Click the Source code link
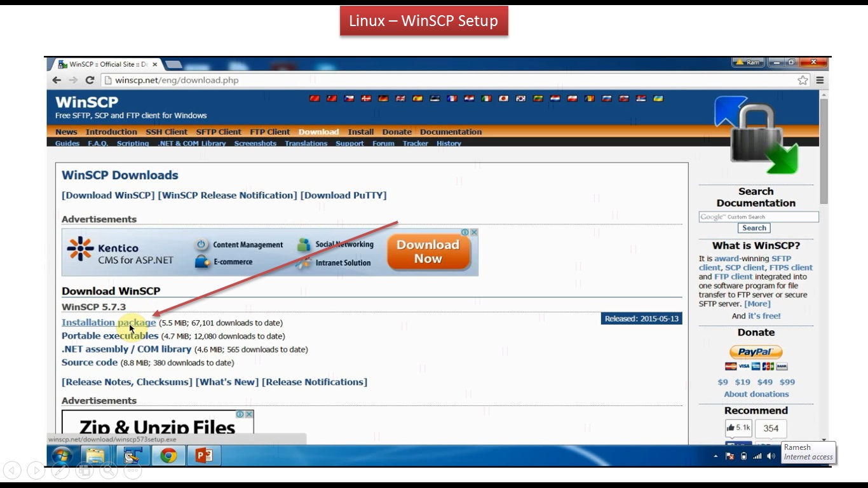868x488 pixels. [90, 363]
